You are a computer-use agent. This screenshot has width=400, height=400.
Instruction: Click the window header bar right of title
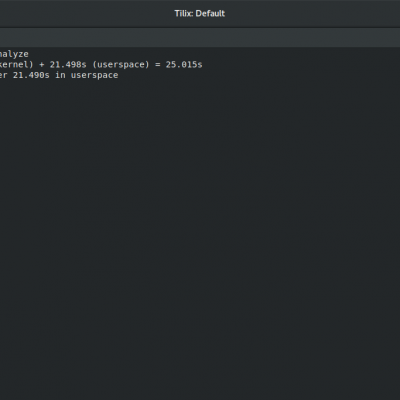pyautogui.click(x=313, y=13)
